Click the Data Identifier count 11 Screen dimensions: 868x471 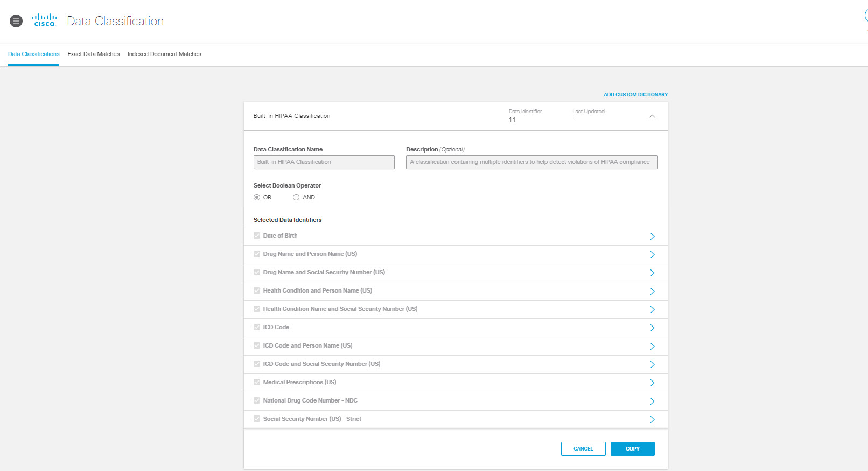[x=512, y=120]
